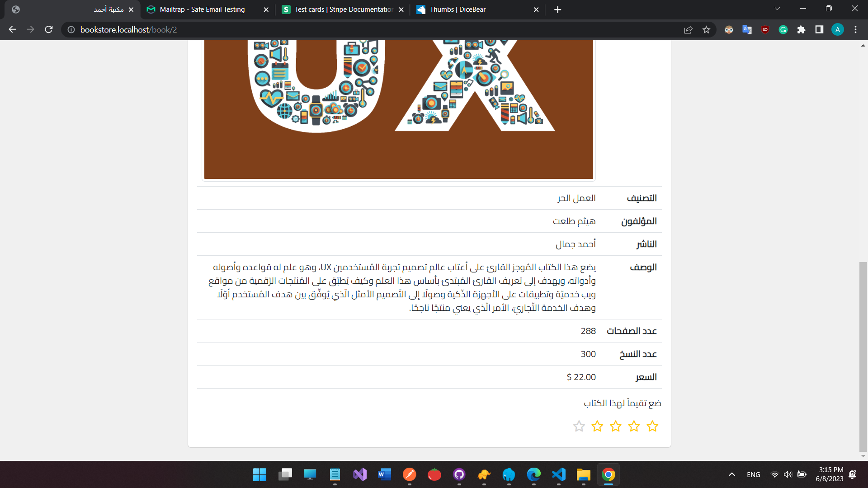
Task: Go back to the previous page
Action: click(12, 29)
